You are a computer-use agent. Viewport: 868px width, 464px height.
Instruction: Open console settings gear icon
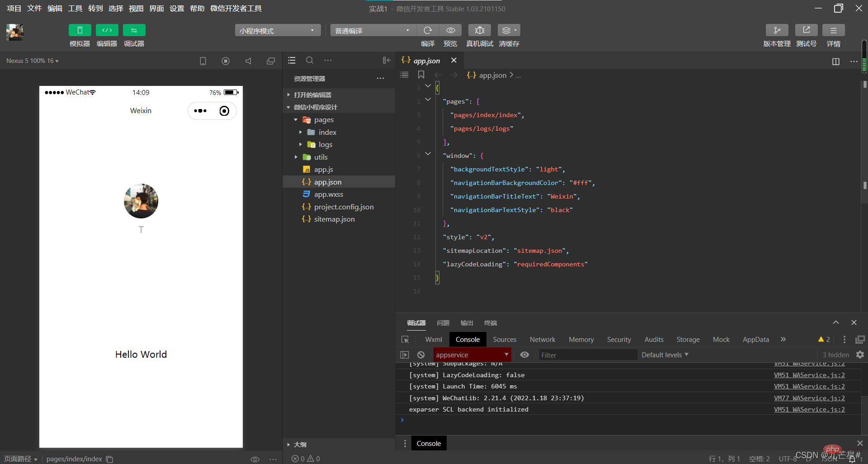(860, 355)
